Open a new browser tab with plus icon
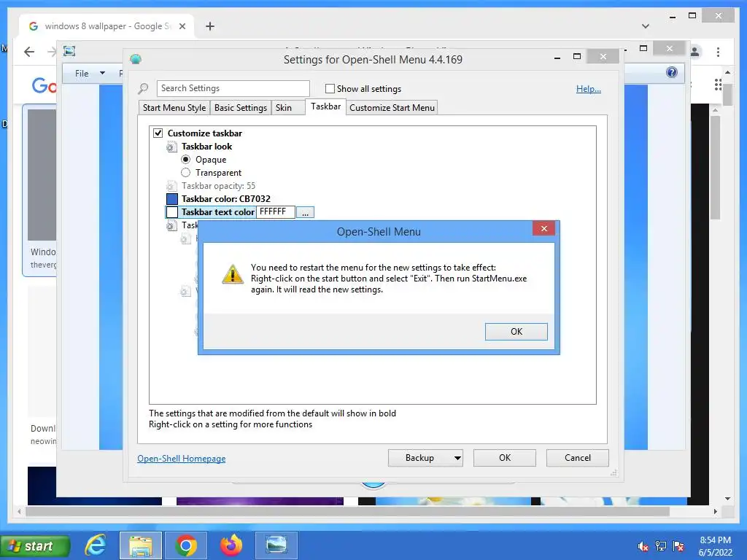747x560 pixels. point(210,26)
